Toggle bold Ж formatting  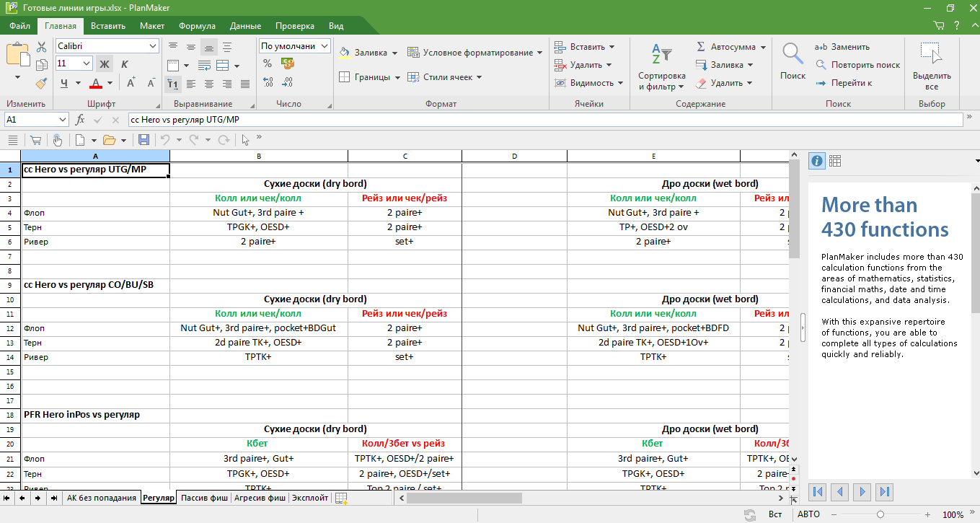point(105,63)
